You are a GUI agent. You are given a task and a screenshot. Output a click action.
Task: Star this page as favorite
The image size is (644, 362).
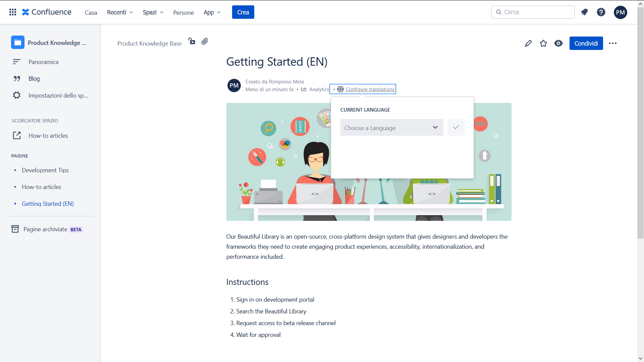tap(543, 43)
